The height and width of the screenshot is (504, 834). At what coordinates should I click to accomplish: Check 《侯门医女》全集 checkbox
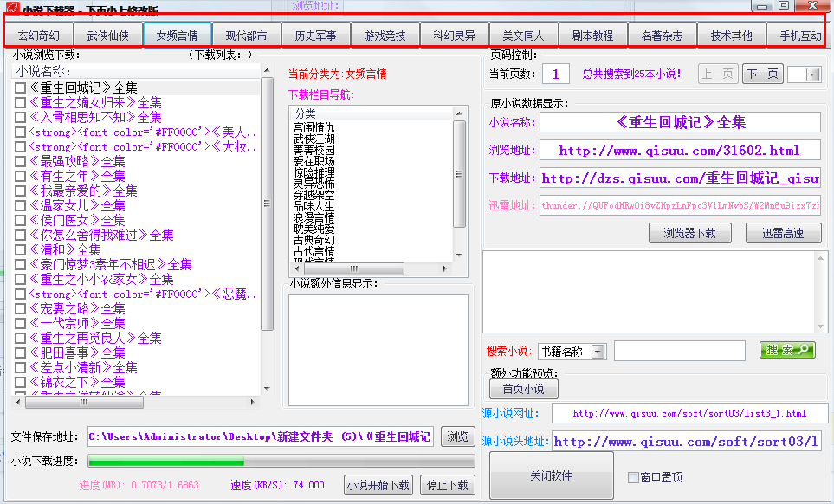20,220
